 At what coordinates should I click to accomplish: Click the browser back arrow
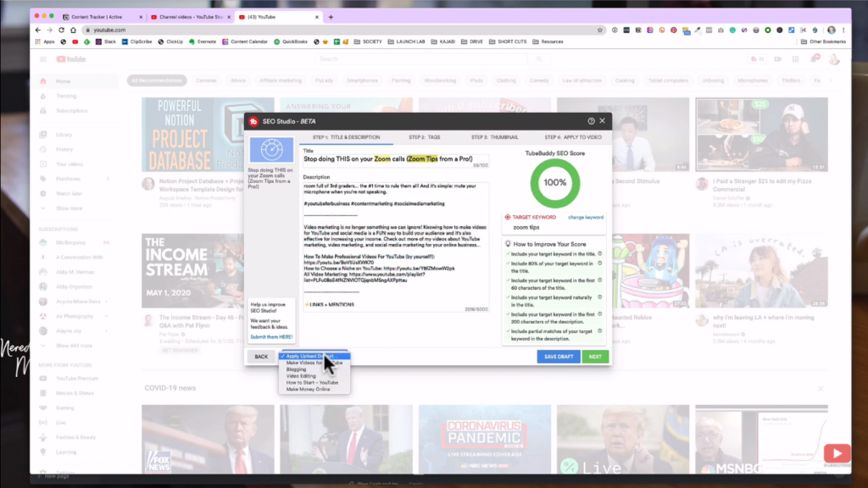(37, 30)
